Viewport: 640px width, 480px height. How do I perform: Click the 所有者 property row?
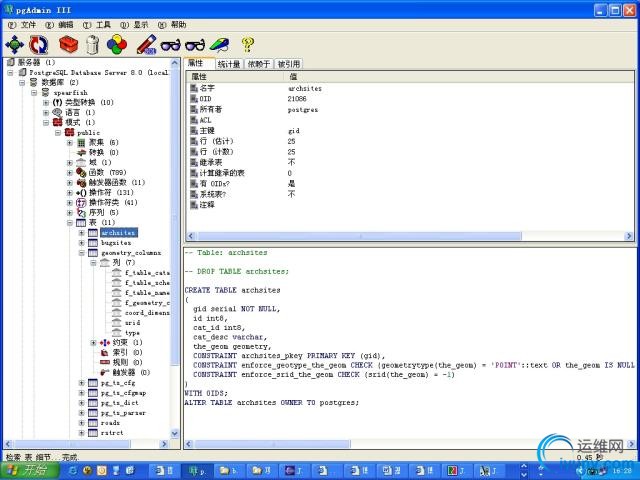[409, 109]
